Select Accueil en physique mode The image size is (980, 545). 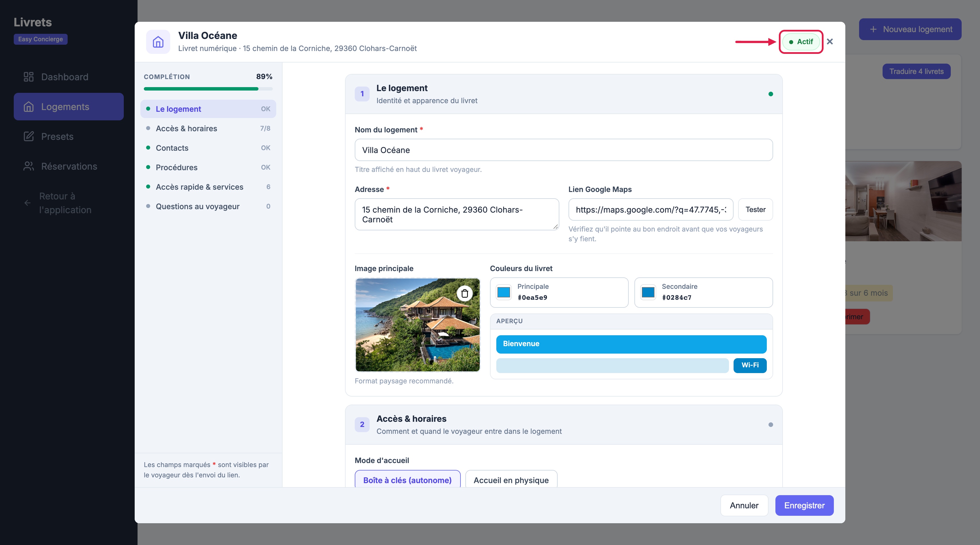point(511,479)
